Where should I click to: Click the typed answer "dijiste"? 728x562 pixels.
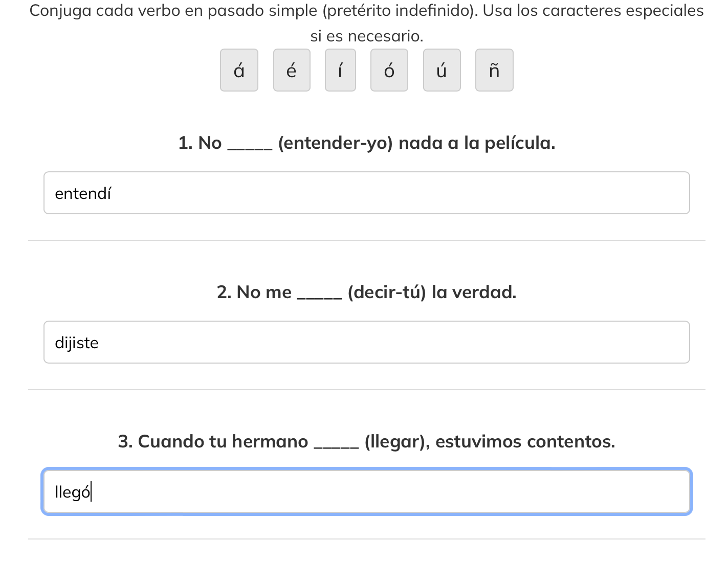tap(77, 343)
